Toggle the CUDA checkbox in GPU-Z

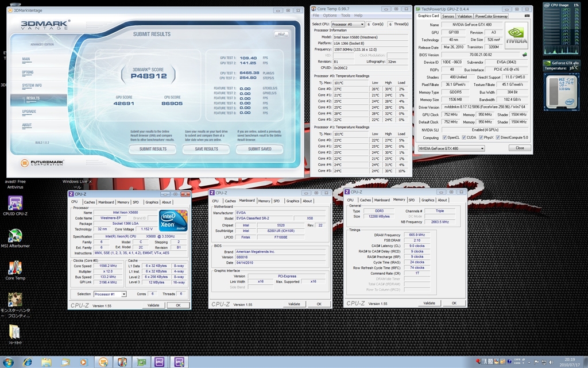[x=464, y=137]
